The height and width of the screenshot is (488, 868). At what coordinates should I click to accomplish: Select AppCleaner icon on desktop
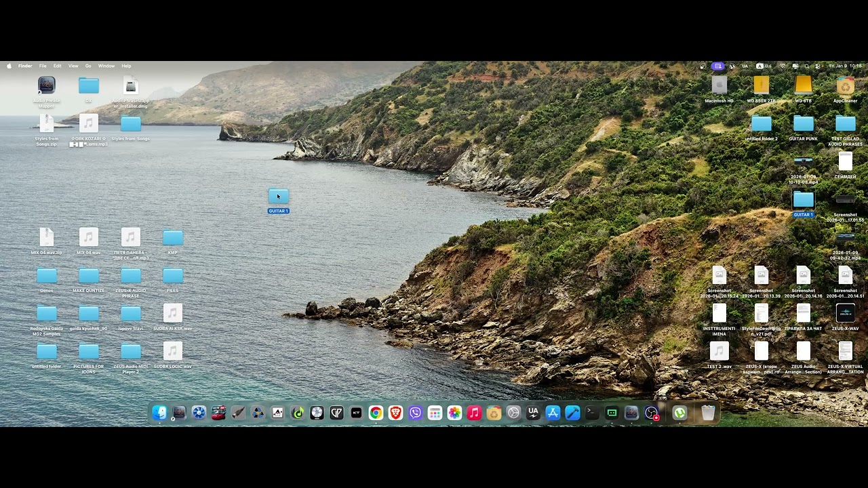click(846, 85)
